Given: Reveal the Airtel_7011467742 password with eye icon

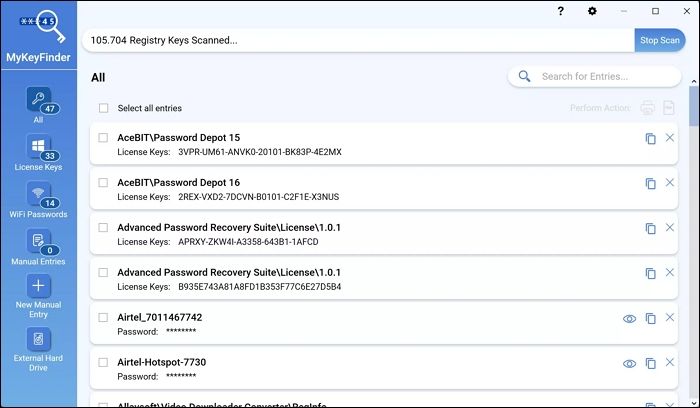Looking at the screenshot, I should pos(629,318).
